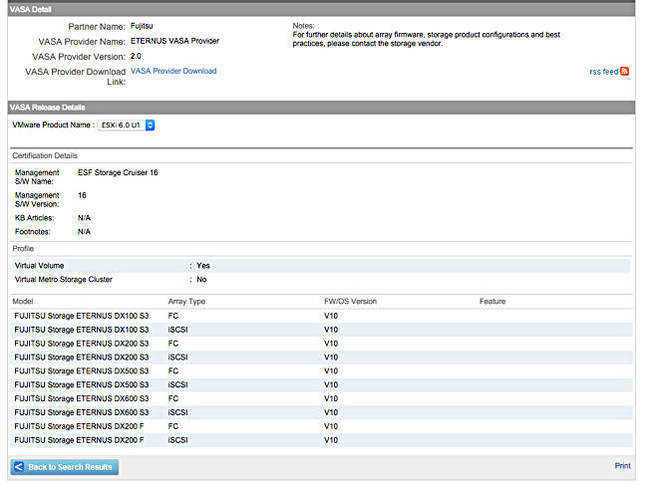
Task: Click the Certification Details heading
Action: pyautogui.click(x=45, y=156)
